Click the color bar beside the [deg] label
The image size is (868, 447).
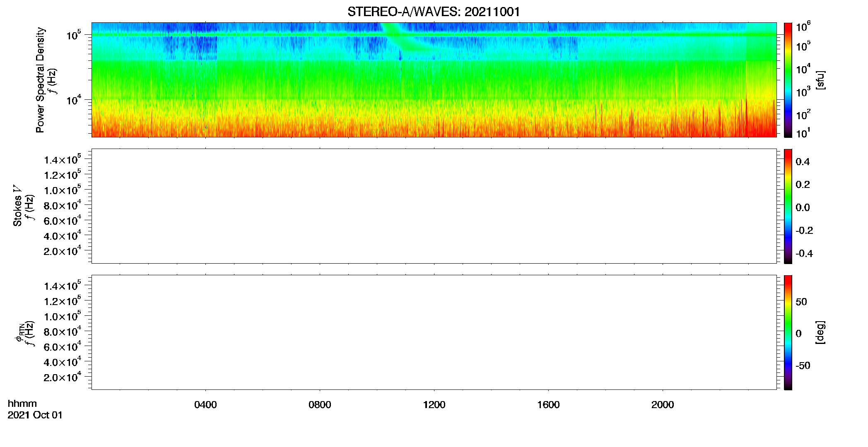click(x=788, y=332)
